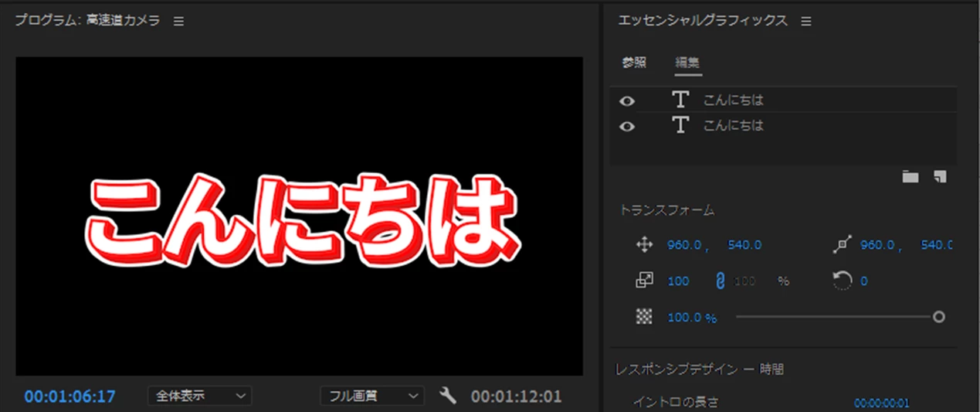Click the new layer icon
Screen dimensions: 980x412
(939, 177)
